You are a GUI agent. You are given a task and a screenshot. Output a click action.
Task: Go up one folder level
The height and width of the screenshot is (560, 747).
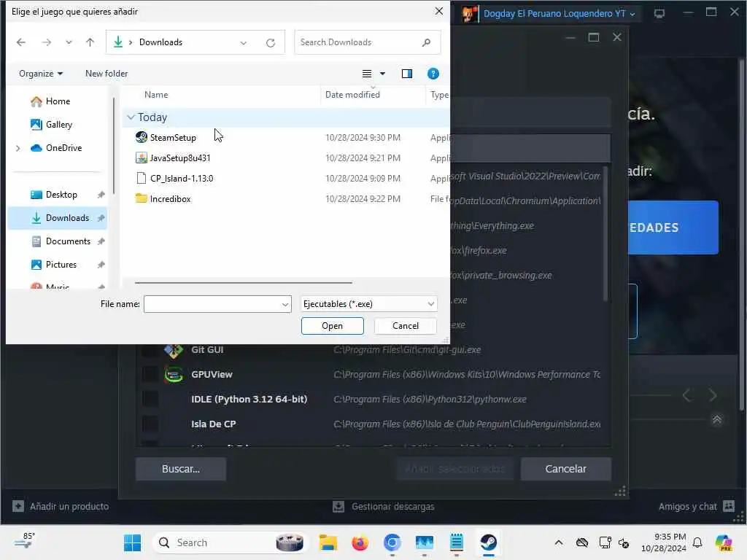(90, 42)
